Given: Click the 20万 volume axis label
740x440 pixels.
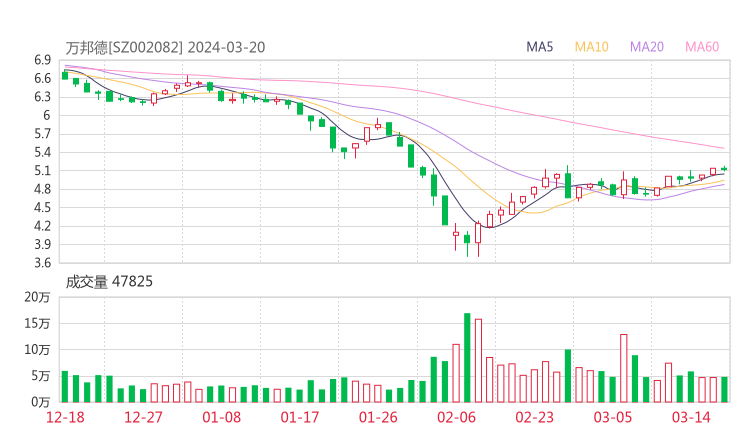Looking at the screenshot, I should tap(37, 297).
